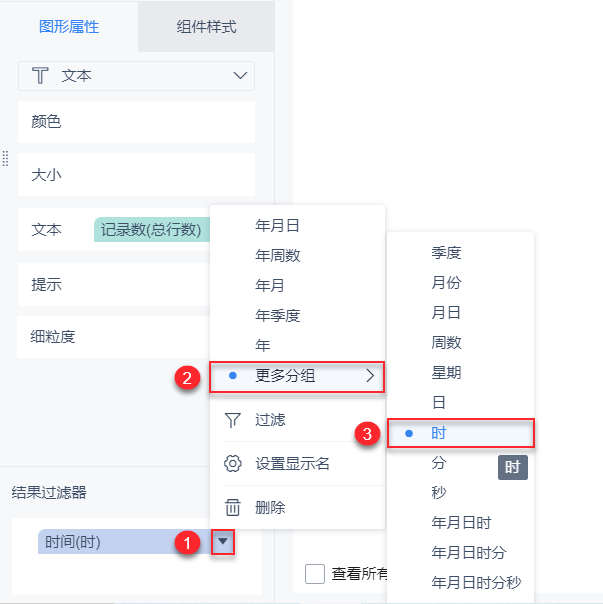Viewport: 603px width, 604px height.
Task: Select 季度 in the submenu
Action: coord(446,253)
